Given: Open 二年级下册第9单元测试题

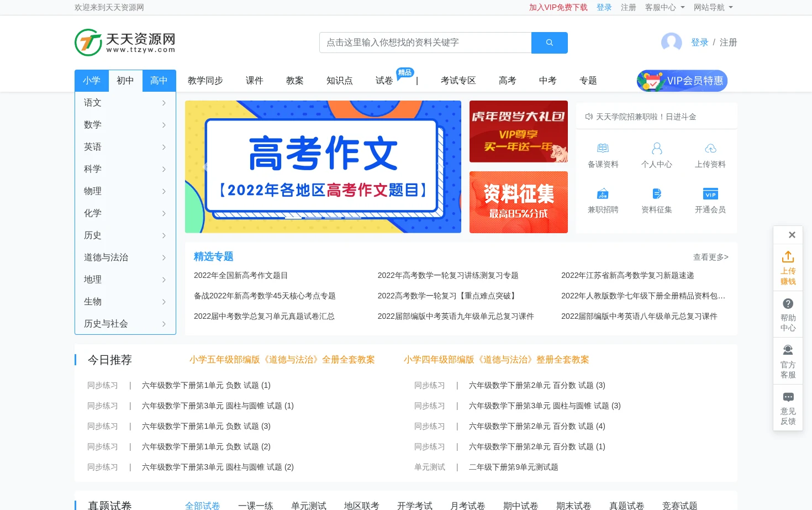Looking at the screenshot, I should click(x=514, y=467).
